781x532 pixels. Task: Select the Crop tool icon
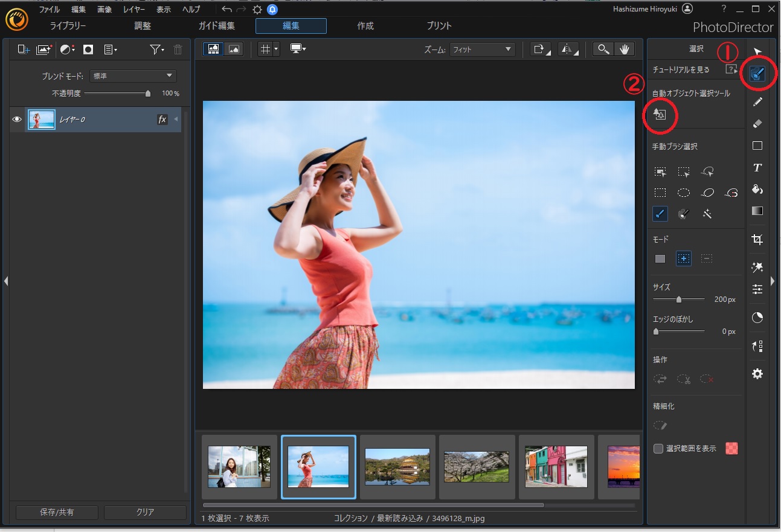pos(757,240)
